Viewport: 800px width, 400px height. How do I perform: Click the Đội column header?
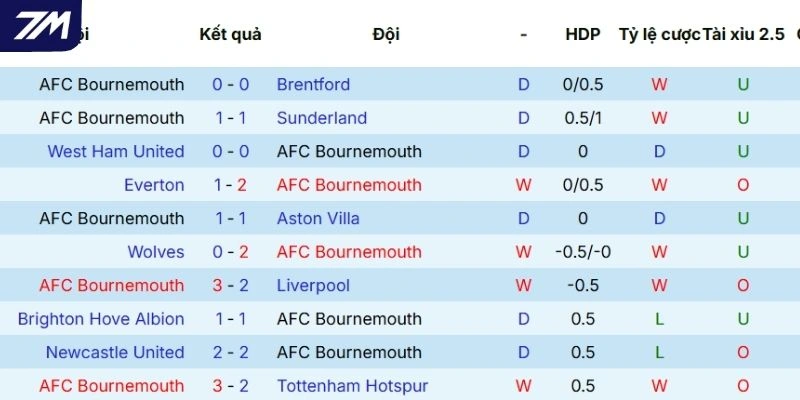tap(385, 34)
